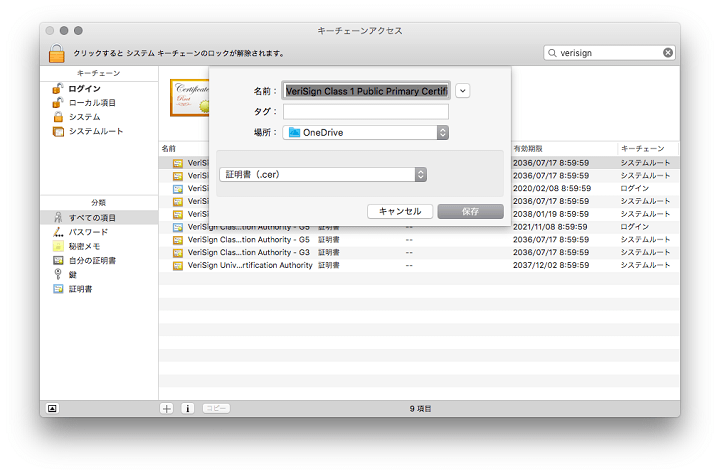
Task: Click the 9 項目 status text
Action: click(420, 409)
